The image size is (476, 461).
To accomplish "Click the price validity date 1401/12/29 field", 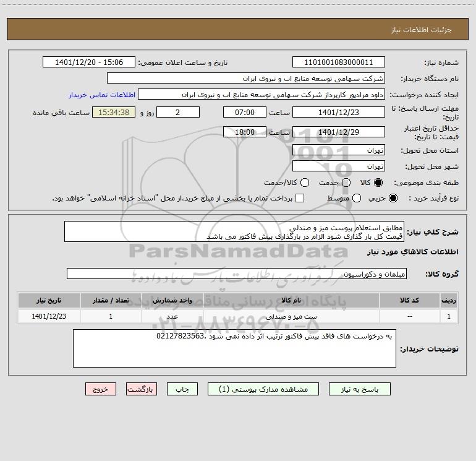I will point(339,132).
